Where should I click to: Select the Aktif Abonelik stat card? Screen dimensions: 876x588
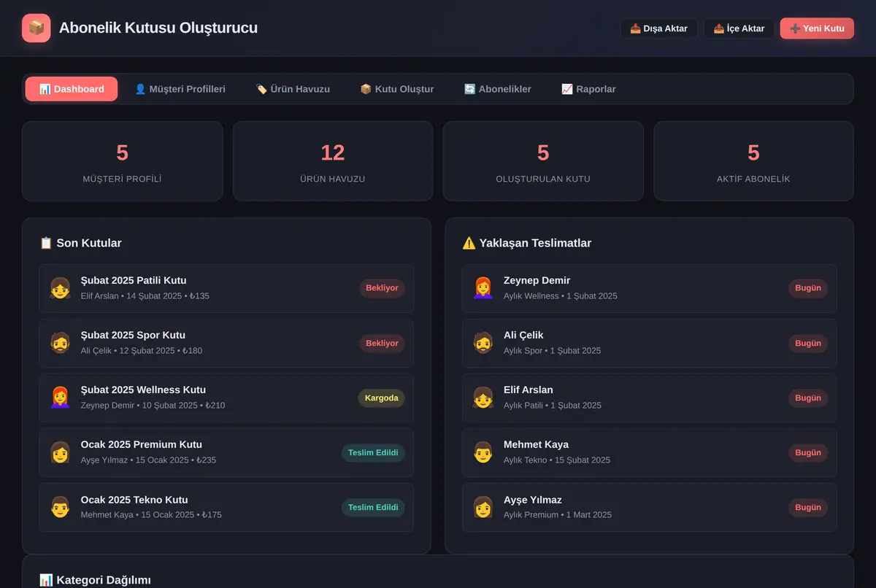[x=753, y=161]
